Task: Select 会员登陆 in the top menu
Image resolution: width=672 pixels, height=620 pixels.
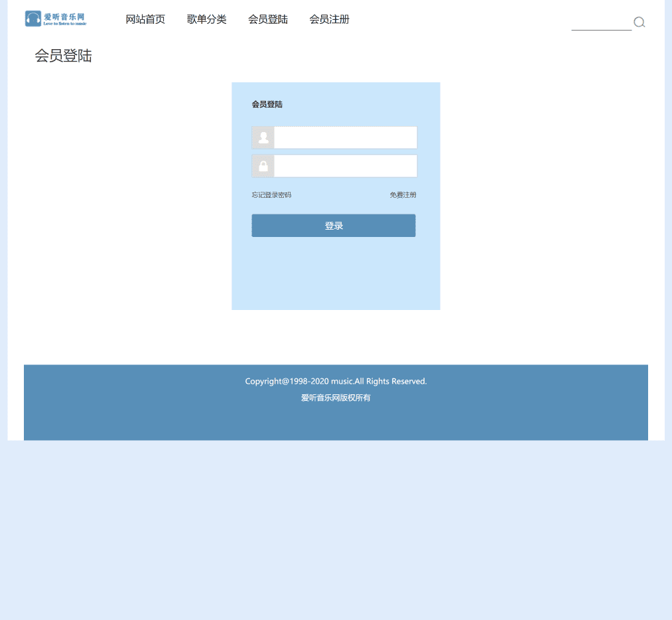Action: click(x=267, y=19)
